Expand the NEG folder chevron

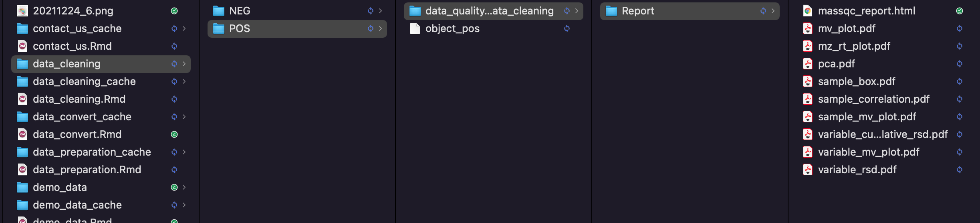pos(381,11)
